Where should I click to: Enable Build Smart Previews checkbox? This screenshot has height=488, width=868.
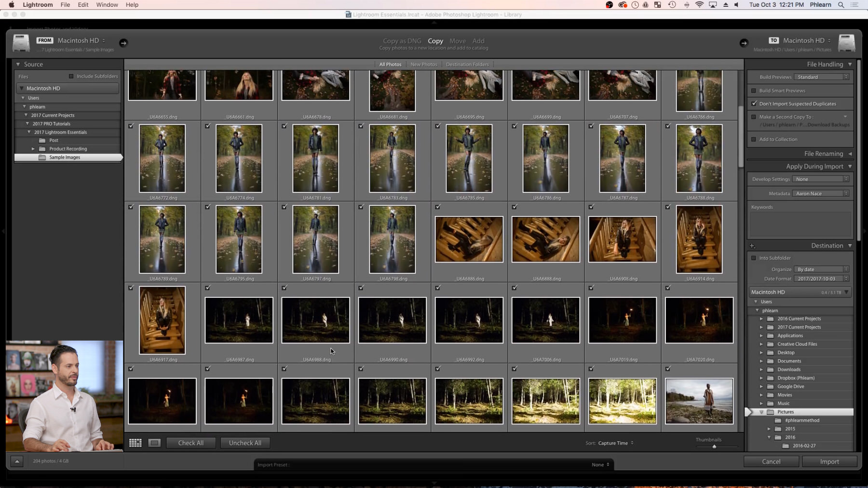click(x=754, y=91)
